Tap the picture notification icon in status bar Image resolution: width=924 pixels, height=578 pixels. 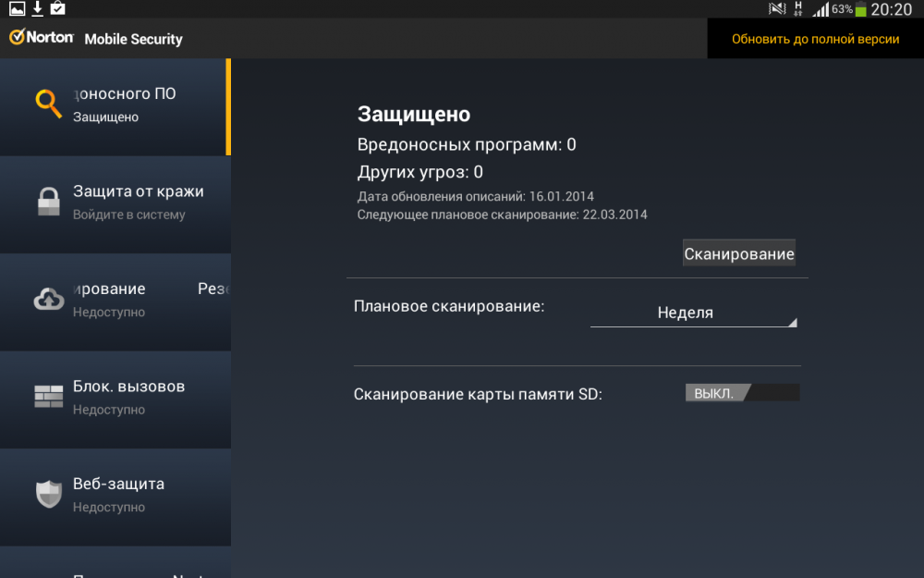click(17, 8)
